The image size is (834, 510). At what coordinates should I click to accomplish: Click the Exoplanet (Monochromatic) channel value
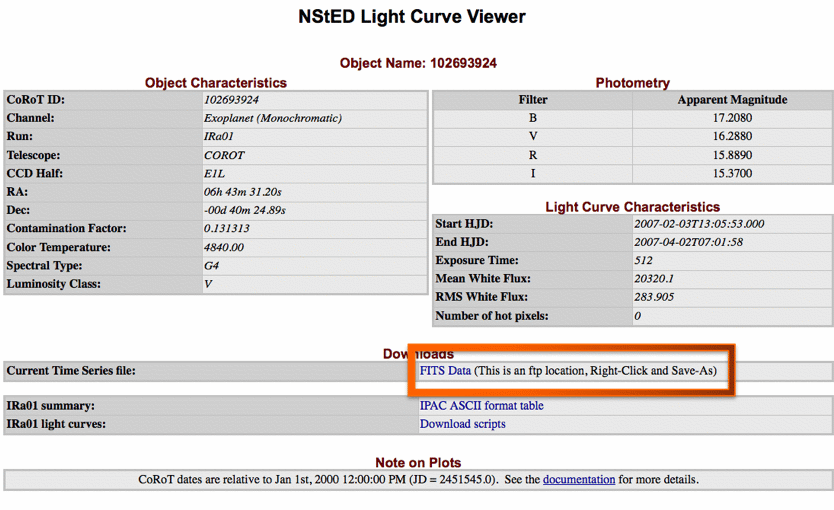272,118
